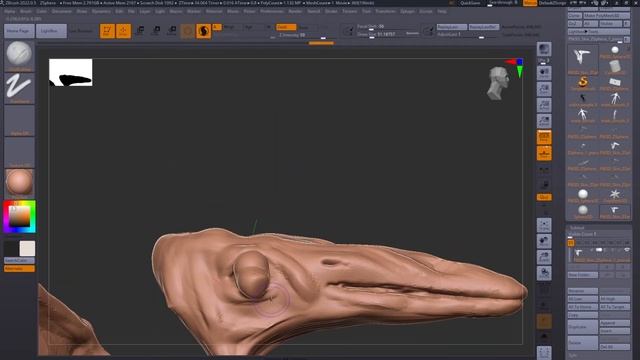This screenshot has width=640, height=360.
Task: Select the SimpleBrush S tool thumbnail
Action: point(583,82)
